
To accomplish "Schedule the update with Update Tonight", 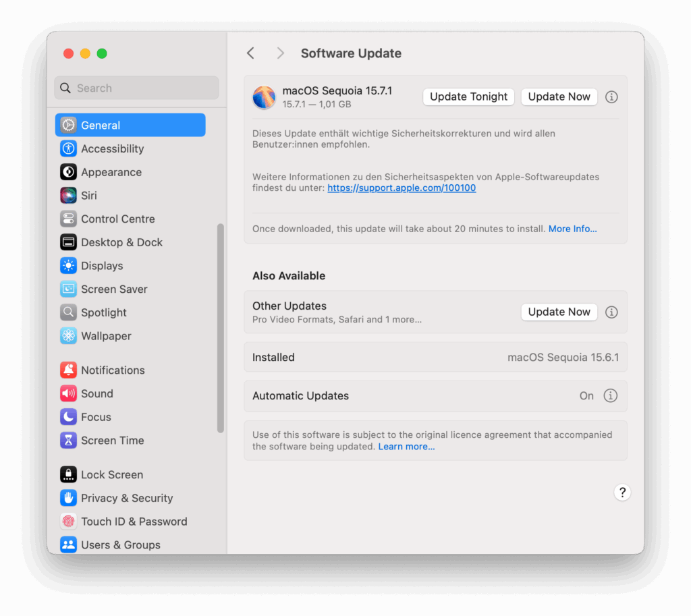I will 468,96.
